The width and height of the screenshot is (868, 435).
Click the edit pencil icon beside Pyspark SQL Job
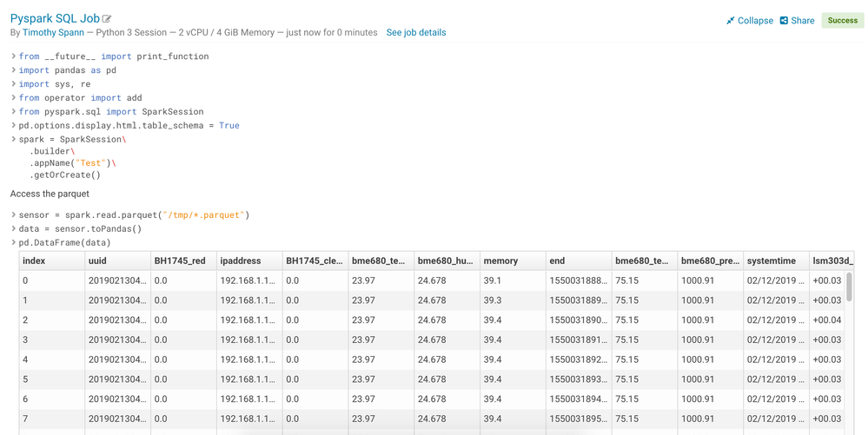pos(107,19)
